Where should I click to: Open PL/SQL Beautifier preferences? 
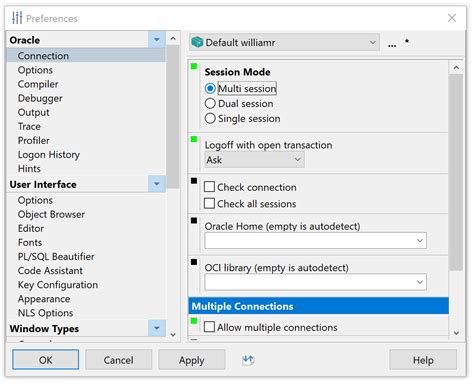(x=56, y=256)
